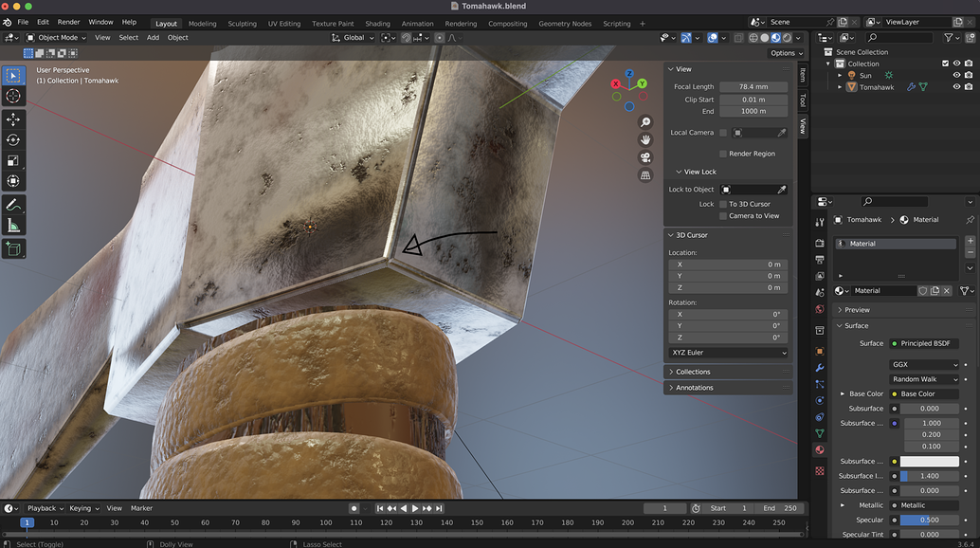Open the Random Walk subsurface dropdown

[924, 379]
